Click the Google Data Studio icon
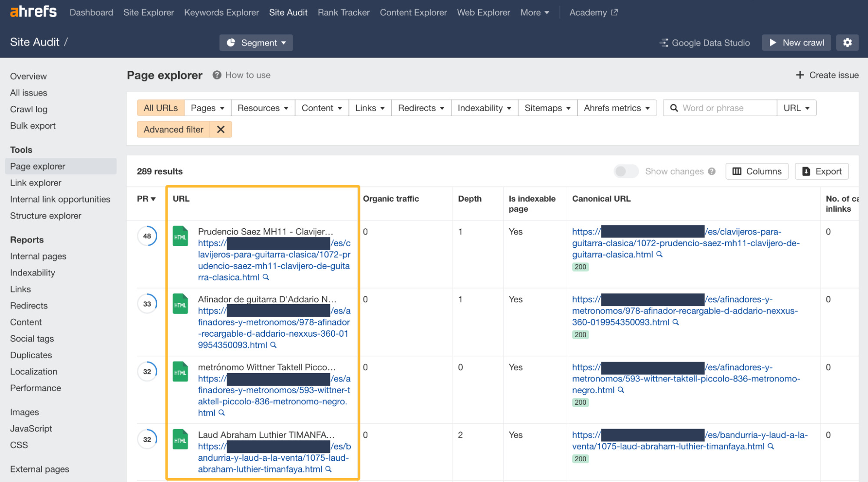Screen dimensions: 868x482 pos(663,43)
